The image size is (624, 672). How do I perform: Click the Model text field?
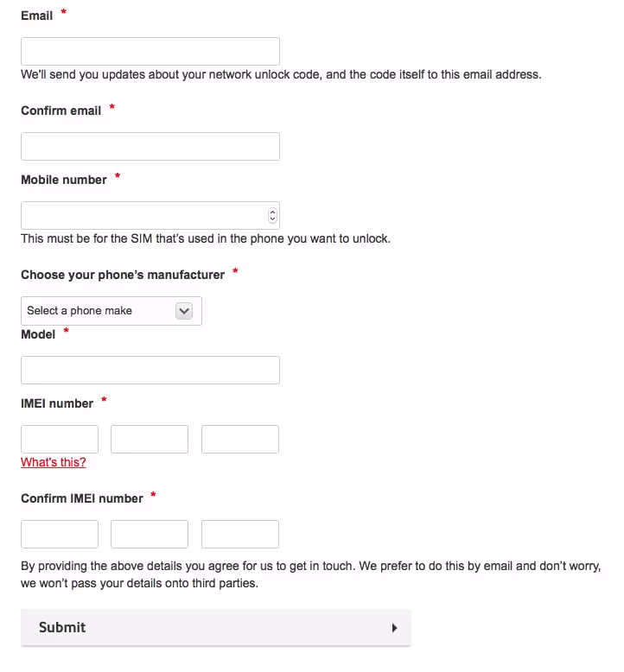point(150,370)
